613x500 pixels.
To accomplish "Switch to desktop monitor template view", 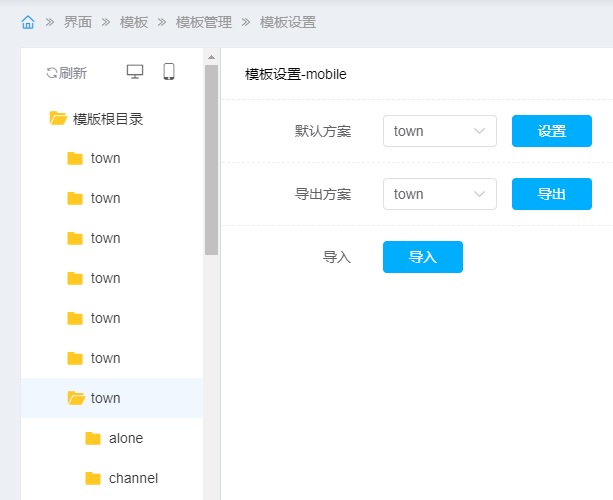I will [135, 72].
